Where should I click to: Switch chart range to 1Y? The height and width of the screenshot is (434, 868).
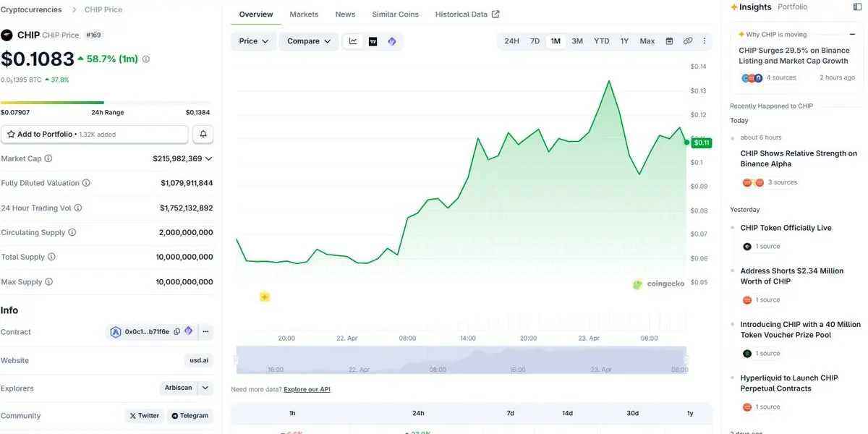624,41
